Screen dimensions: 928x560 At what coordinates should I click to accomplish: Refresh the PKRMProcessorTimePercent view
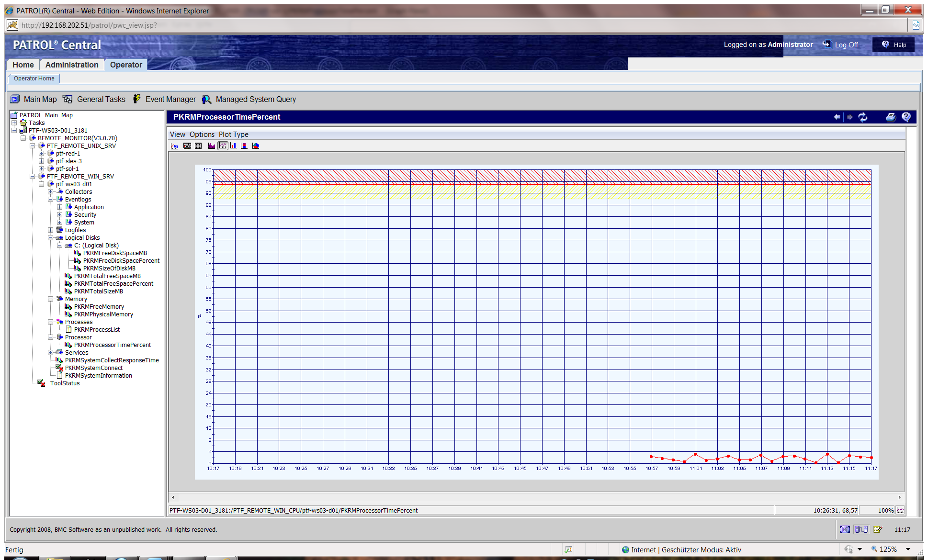pos(863,117)
